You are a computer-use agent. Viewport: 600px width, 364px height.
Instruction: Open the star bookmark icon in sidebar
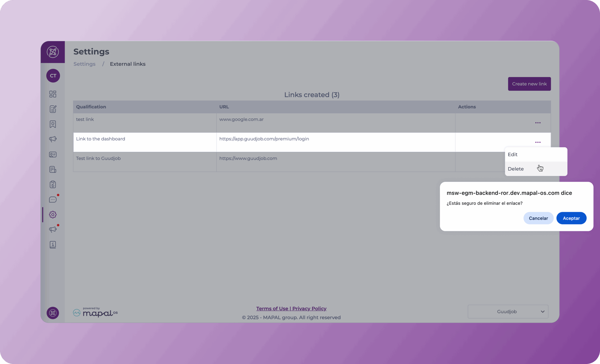click(x=53, y=124)
